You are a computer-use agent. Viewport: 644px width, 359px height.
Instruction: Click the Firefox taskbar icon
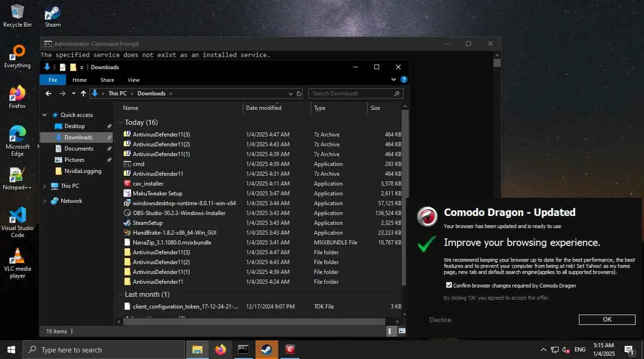[220, 350]
